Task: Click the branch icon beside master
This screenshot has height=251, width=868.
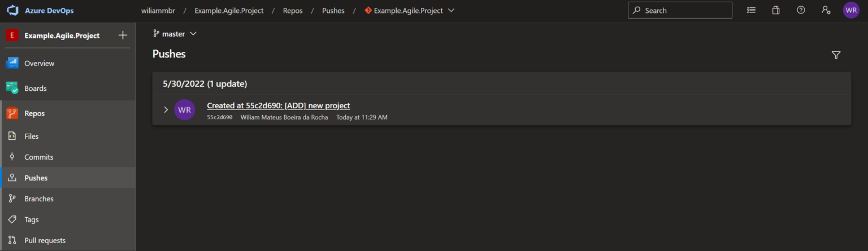Action: pyautogui.click(x=156, y=34)
